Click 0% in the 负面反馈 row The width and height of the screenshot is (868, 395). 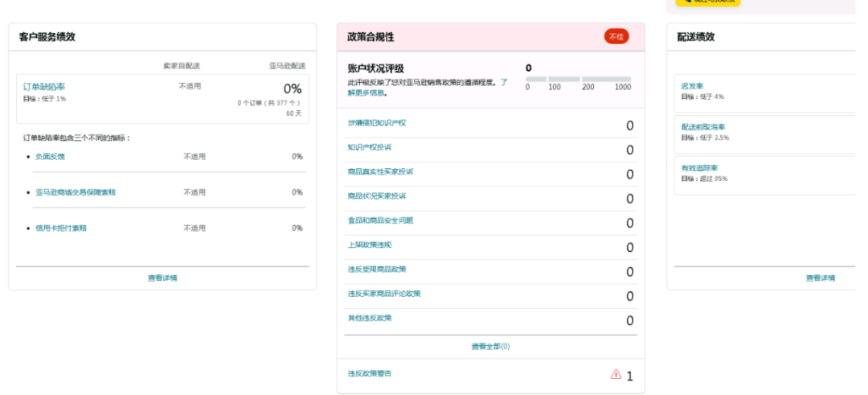pos(297,157)
